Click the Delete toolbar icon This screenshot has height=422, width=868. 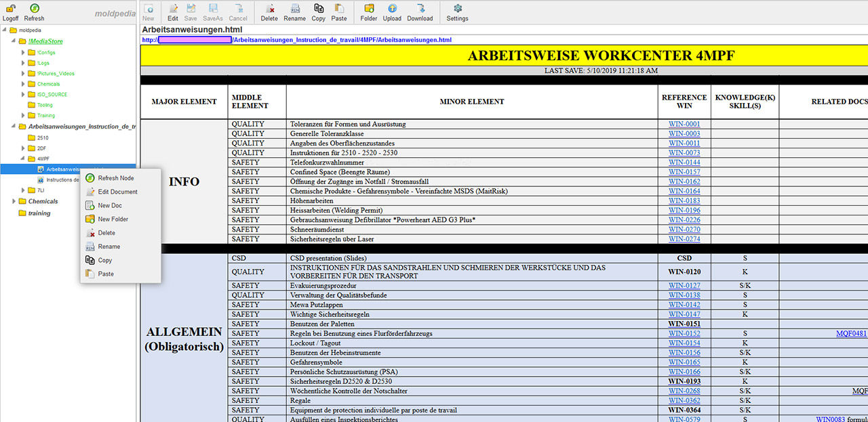click(269, 9)
